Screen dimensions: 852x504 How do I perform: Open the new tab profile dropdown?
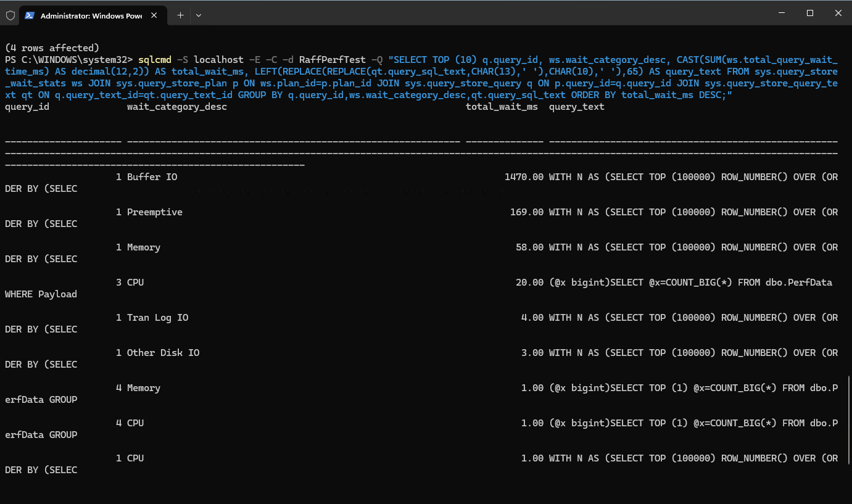pos(199,15)
